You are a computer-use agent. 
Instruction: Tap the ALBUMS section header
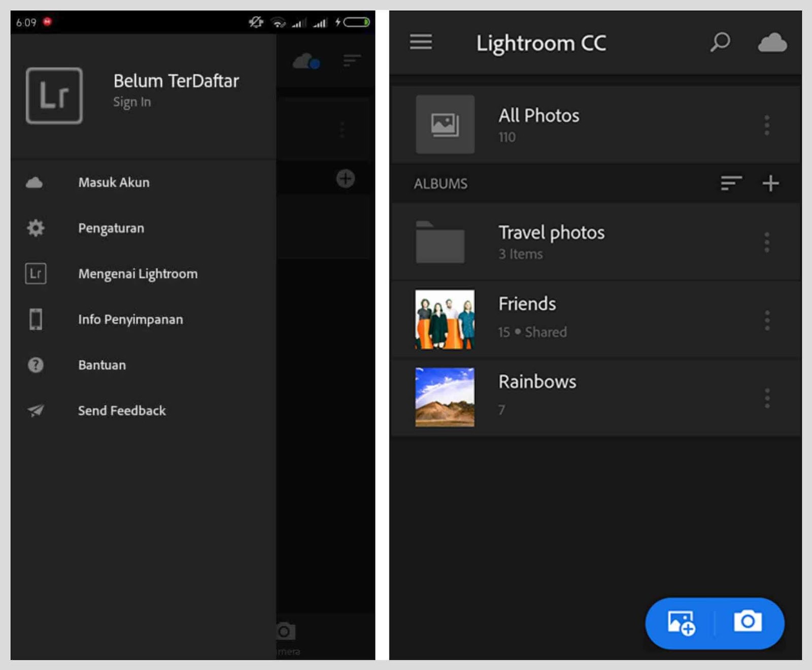[x=441, y=183]
